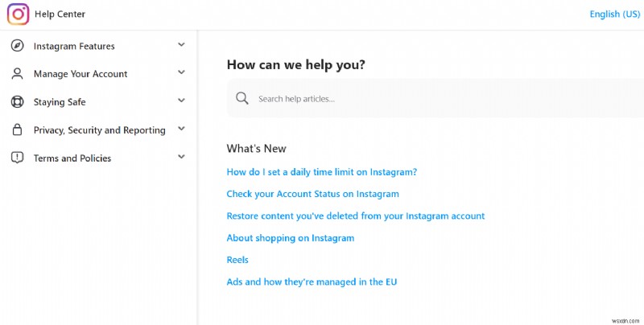Click the lifebuoy icon beside Staying Safe

click(17, 102)
